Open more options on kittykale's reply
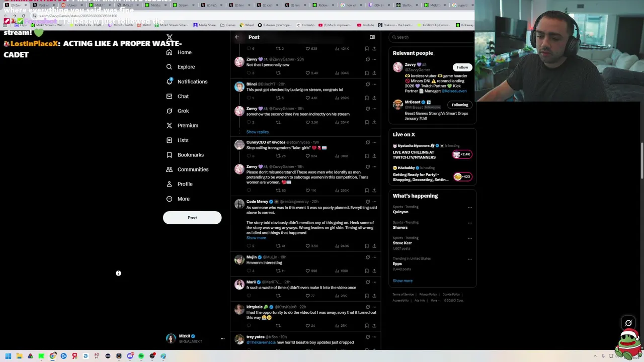 tap(374, 307)
